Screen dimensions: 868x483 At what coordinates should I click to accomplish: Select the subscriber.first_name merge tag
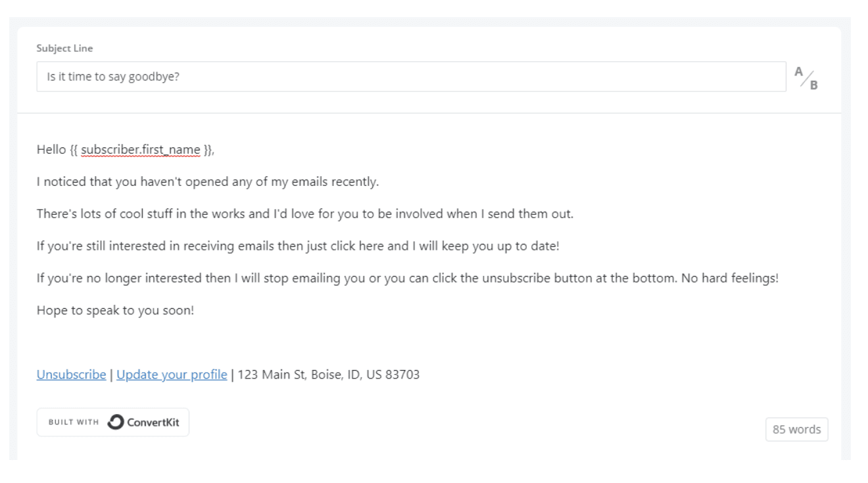(x=141, y=150)
